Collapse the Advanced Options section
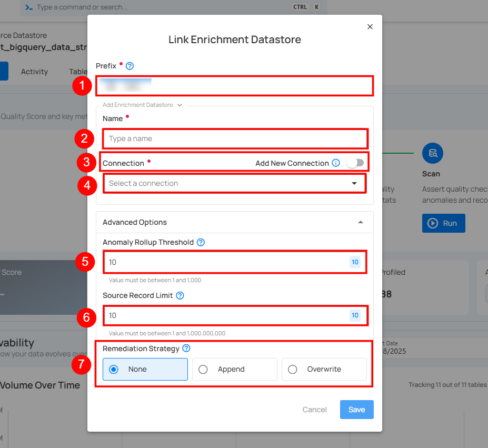Image resolution: width=488 pixels, height=448 pixels. click(361, 222)
